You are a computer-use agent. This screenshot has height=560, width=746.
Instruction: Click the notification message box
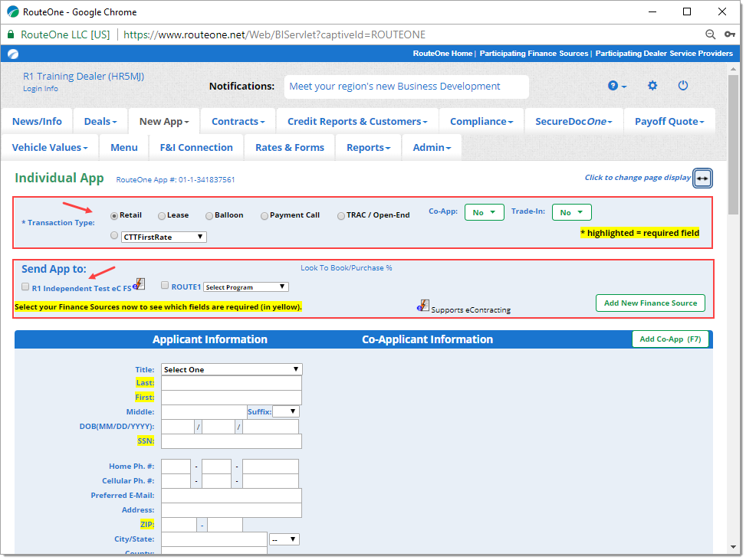(x=406, y=87)
